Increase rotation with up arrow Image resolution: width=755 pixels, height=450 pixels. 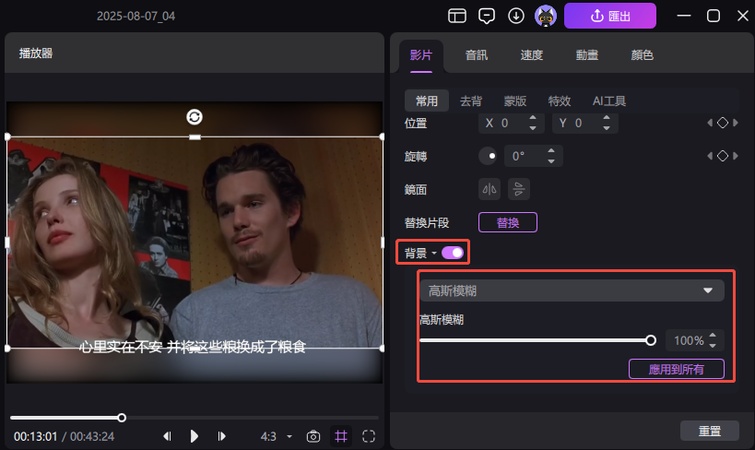click(x=551, y=151)
